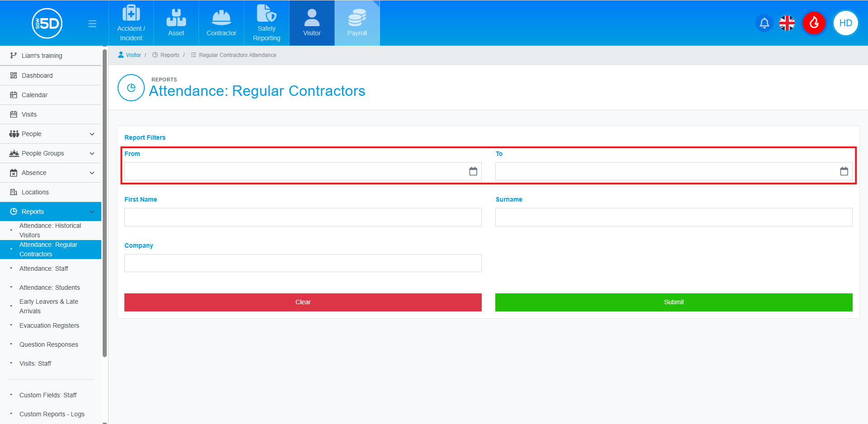Open the From date calendar picker
The width and height of the screenshot is (868, 424).
coord(473,171)
